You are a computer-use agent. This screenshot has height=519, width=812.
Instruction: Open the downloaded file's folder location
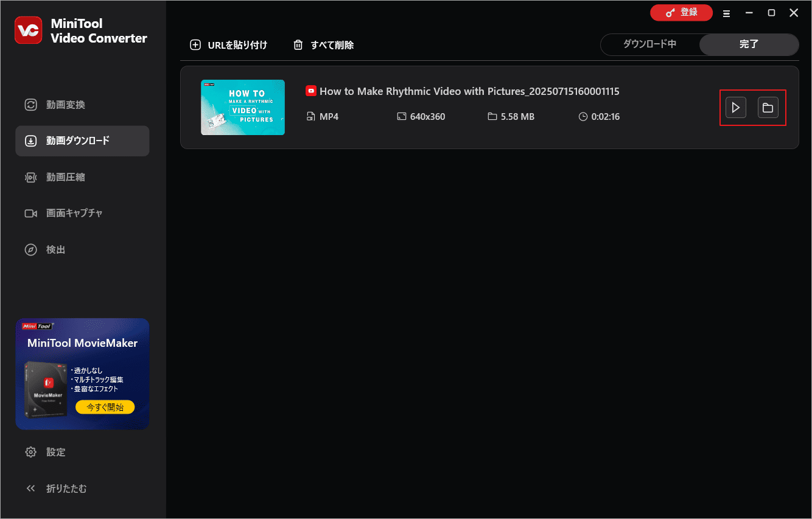[x=768, y=108]
